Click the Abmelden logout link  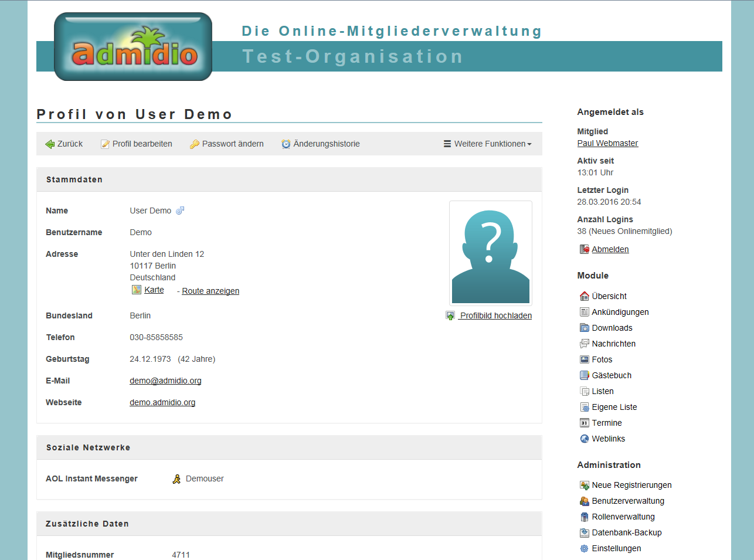pyautogui.click(x=610, y=249)
